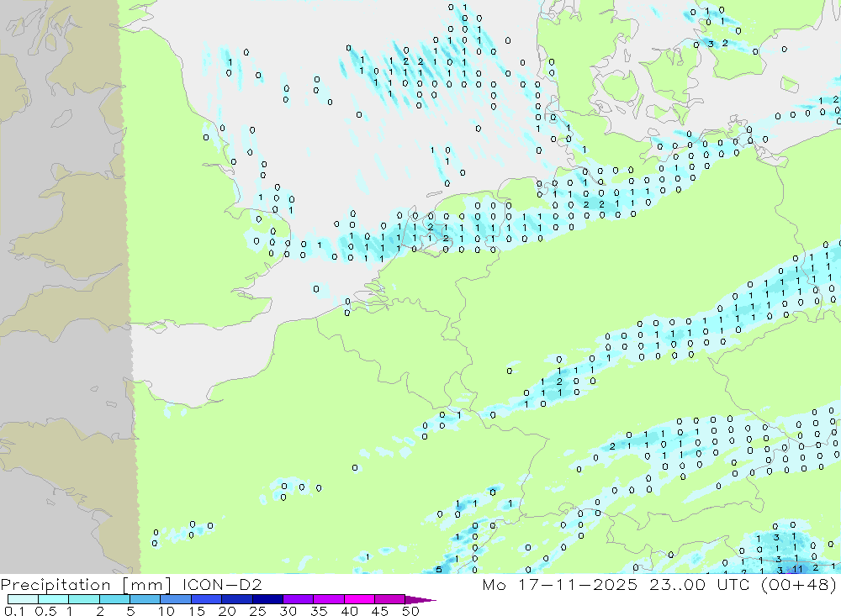
Task: Click the '35' legend scale label
Action: pos(319,611)
